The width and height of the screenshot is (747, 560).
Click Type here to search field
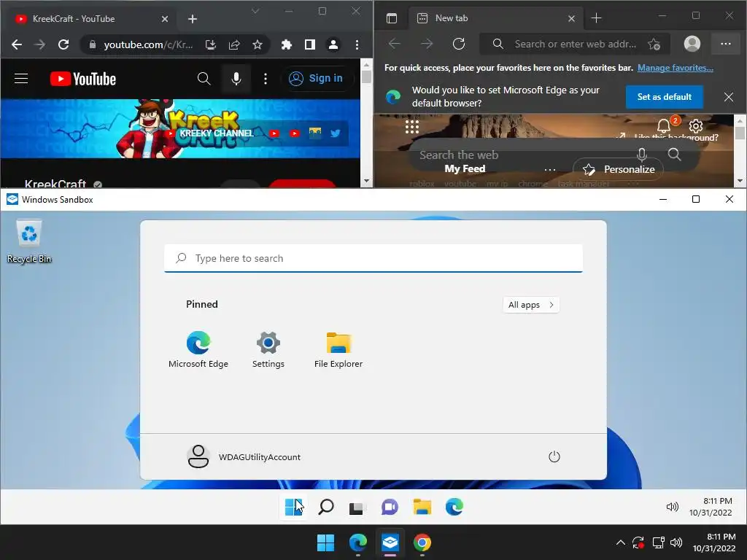(x=373, y=258)
